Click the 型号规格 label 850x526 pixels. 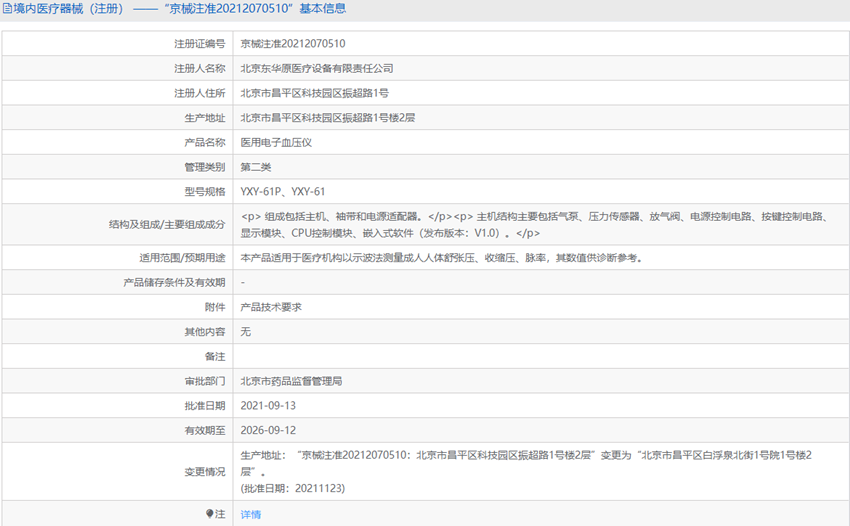205,192
